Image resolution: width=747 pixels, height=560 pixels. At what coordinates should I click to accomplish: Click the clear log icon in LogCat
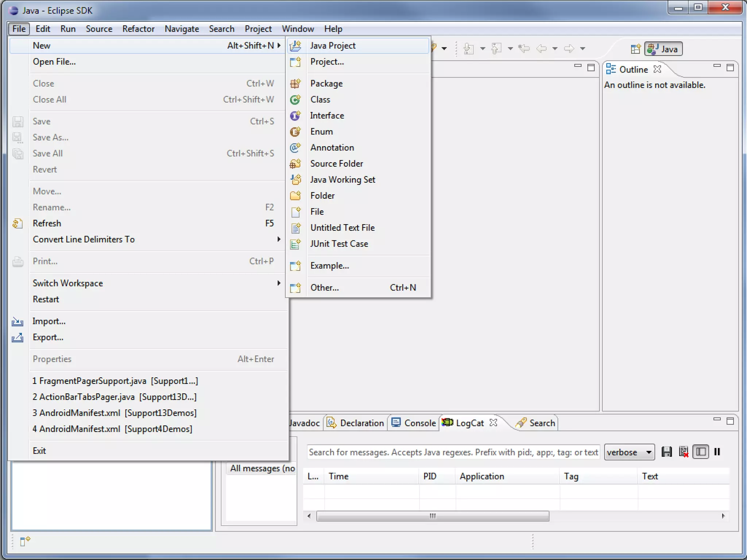click(x=684, y=452)
